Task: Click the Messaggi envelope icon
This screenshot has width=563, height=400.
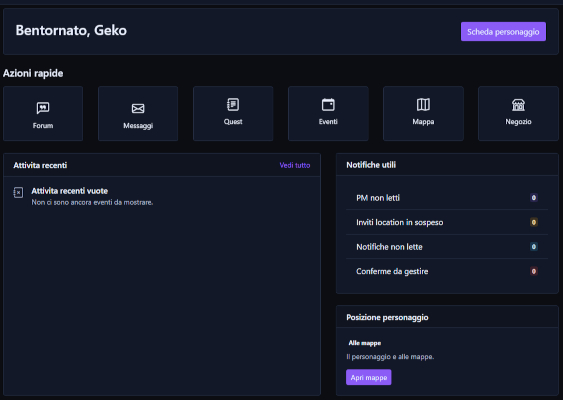Action: pyautogui.click(x=138, y=108)
